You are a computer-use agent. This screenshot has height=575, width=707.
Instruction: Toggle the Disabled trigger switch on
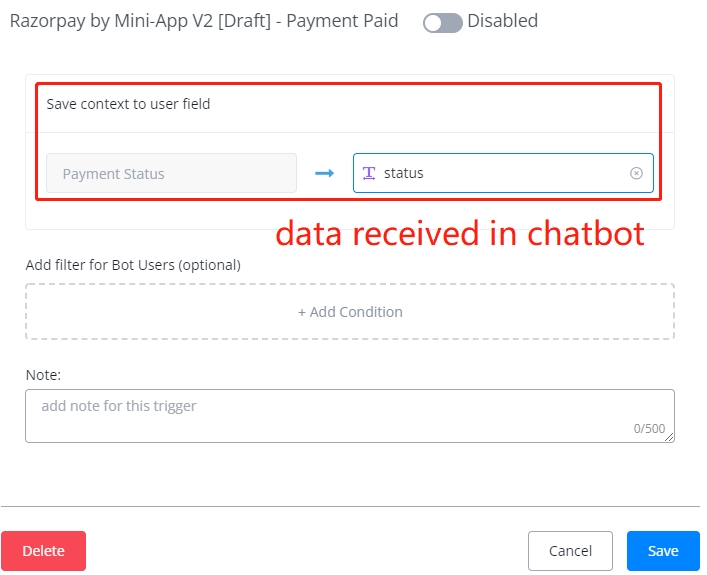tap(442, 22)
